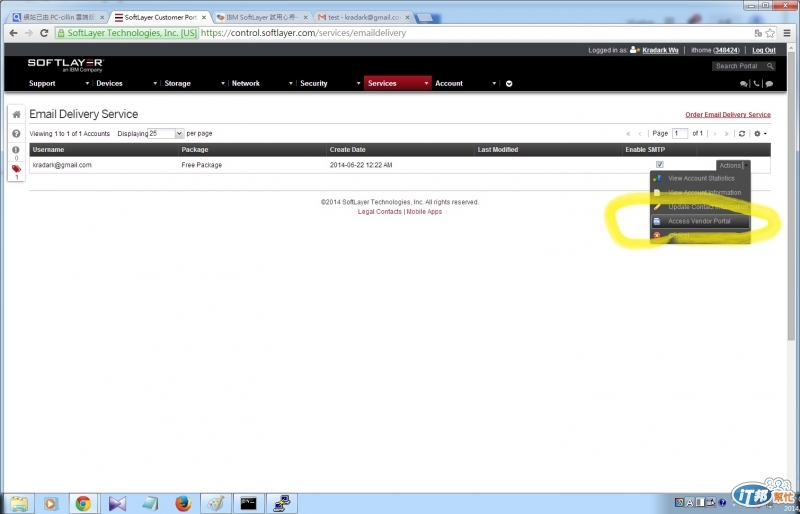
Task: Click the page number input field
Action: 680,133
